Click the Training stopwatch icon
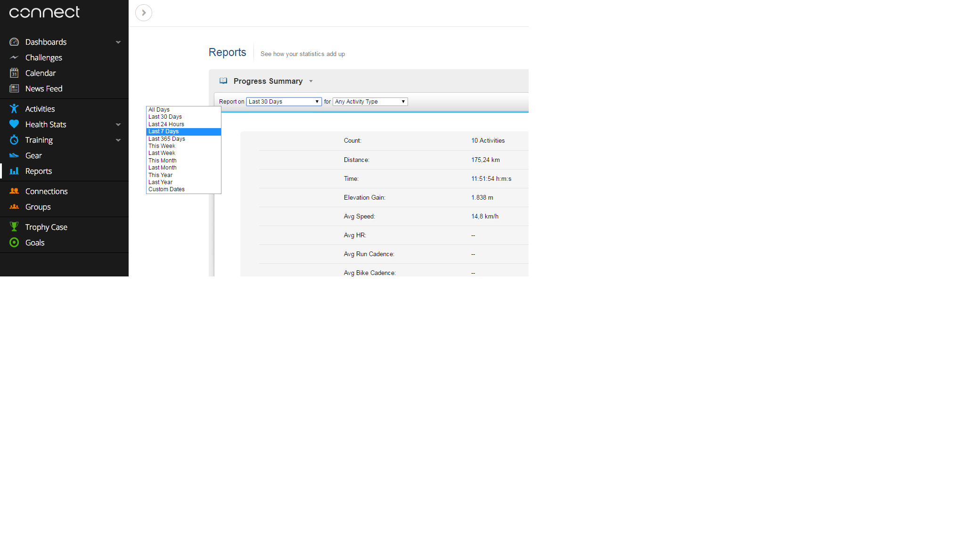Image resolution: width=980 pixels, height=551 pixels. [x=14, y=140]
